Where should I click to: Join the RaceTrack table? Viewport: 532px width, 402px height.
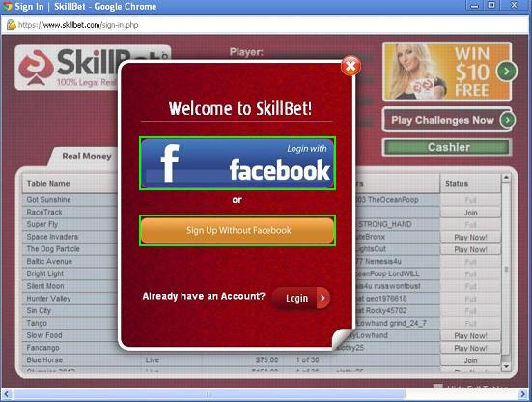pyautogui.click(x=470, y=213)
